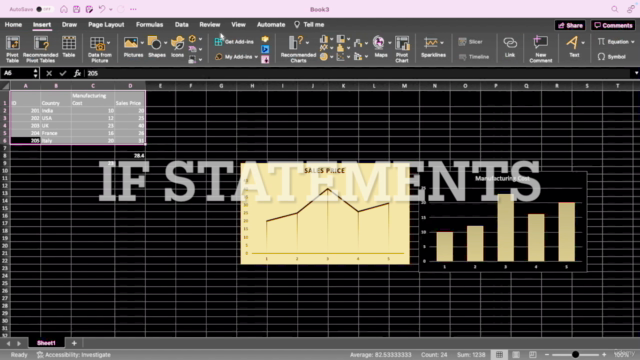Click the zoom in plus button
This screenshot has height=360, width=640.
click(604, 355)
